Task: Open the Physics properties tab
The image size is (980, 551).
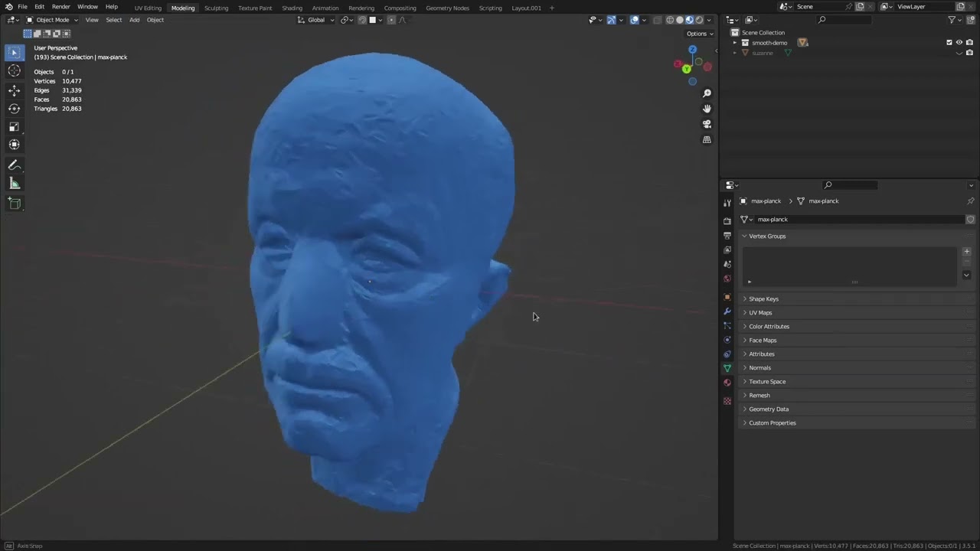Action: (727, 340)
